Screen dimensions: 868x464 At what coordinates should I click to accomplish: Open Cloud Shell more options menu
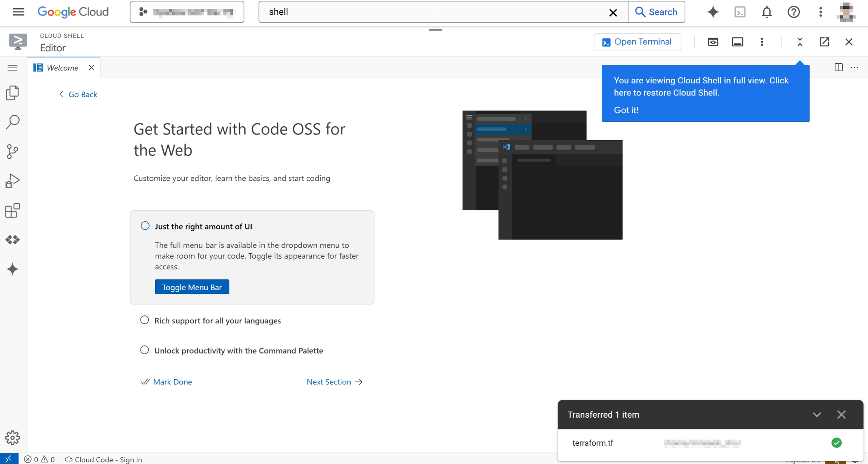(762, 42)
